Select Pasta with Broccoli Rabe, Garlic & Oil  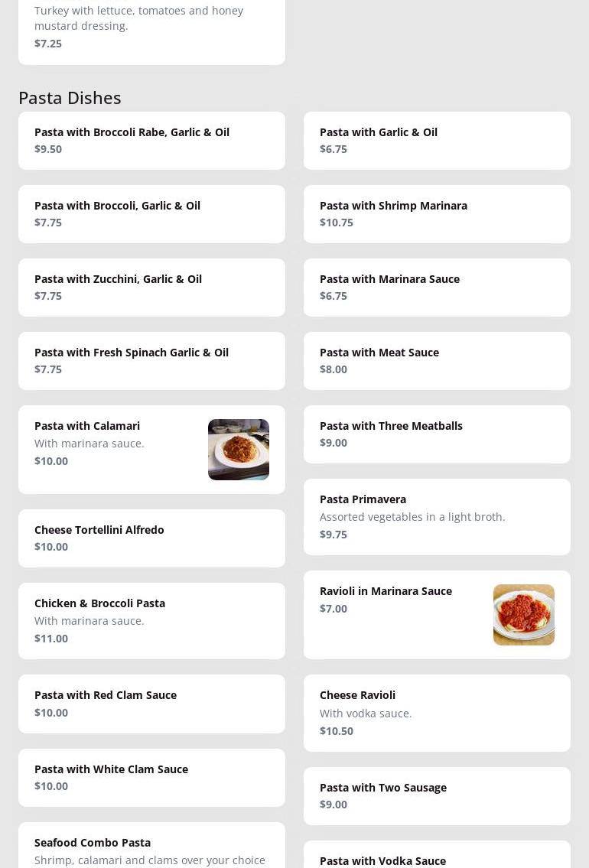tap(151, 141)
